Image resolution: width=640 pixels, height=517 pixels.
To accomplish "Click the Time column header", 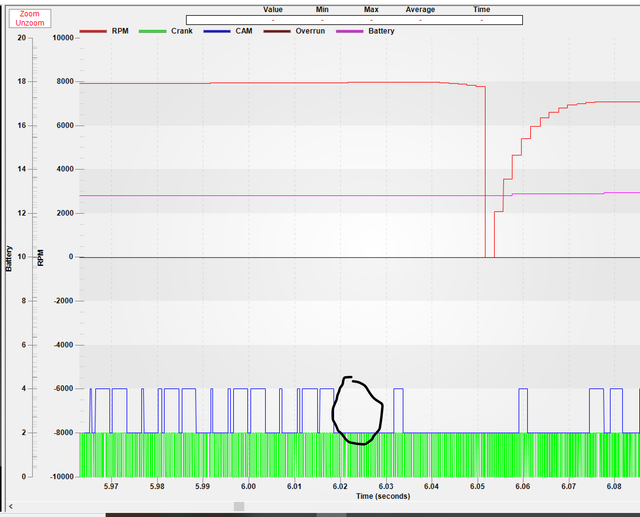I will coord(482,9).
